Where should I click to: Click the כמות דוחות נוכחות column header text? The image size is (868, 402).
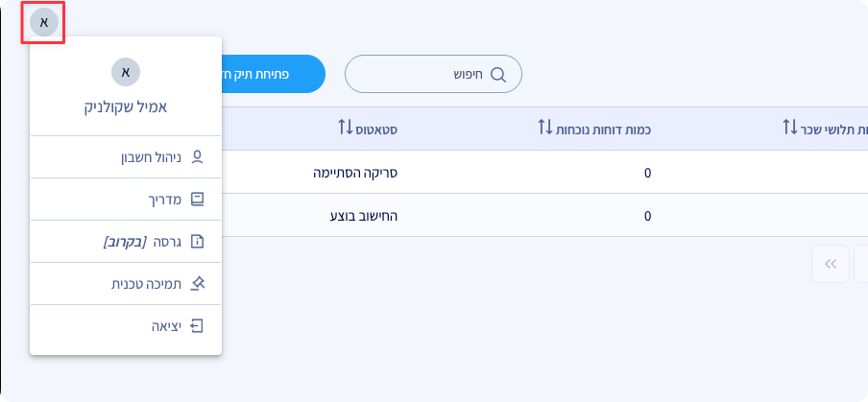pos(605,128)
